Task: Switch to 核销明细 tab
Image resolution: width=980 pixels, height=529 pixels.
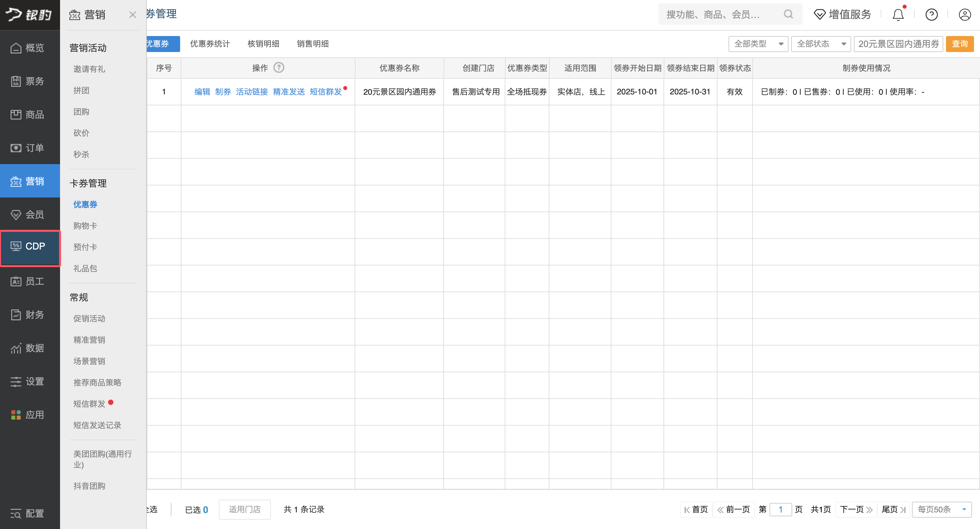Action: 263,44
